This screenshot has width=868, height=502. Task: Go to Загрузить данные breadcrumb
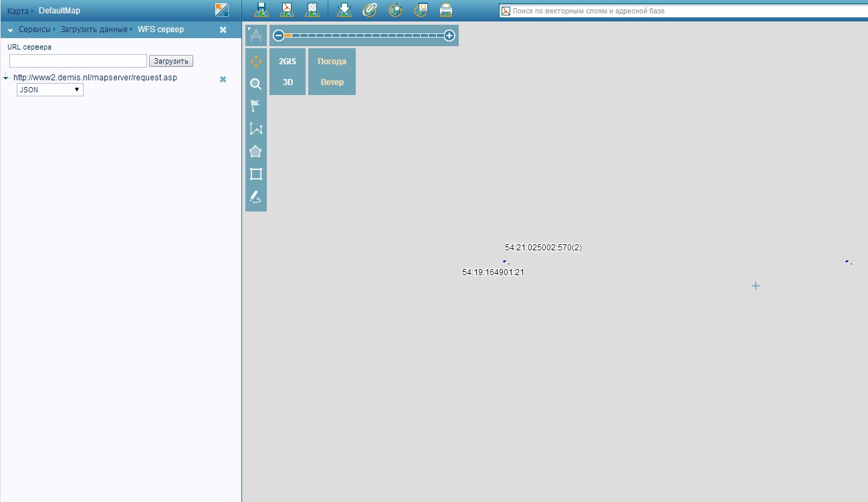point(94,29)
